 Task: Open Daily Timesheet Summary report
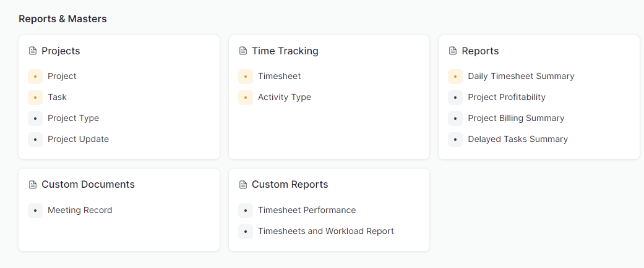pos(521,76)
